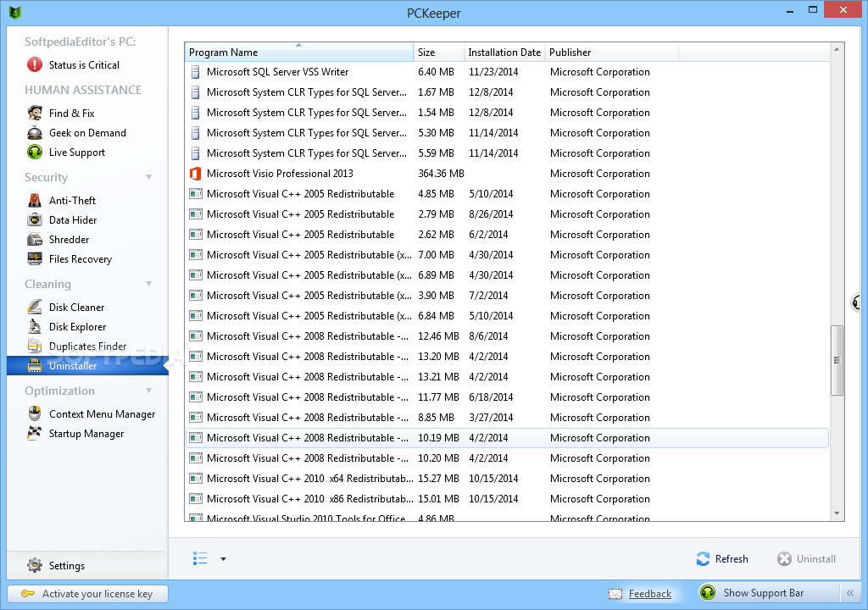
Task: Open Files Recovery icon
Action: [x=35, y=258]
